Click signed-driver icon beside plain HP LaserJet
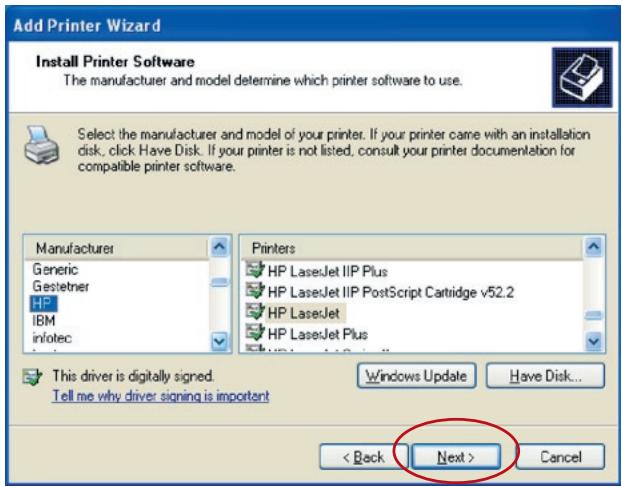The height and width of the screenshot is (487, 623). tap(255, 312)
